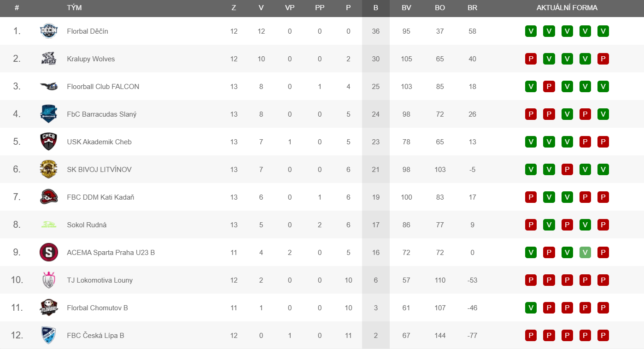
Task: Open the Floorball Club FALCON logo
Action: coord(48,86)
